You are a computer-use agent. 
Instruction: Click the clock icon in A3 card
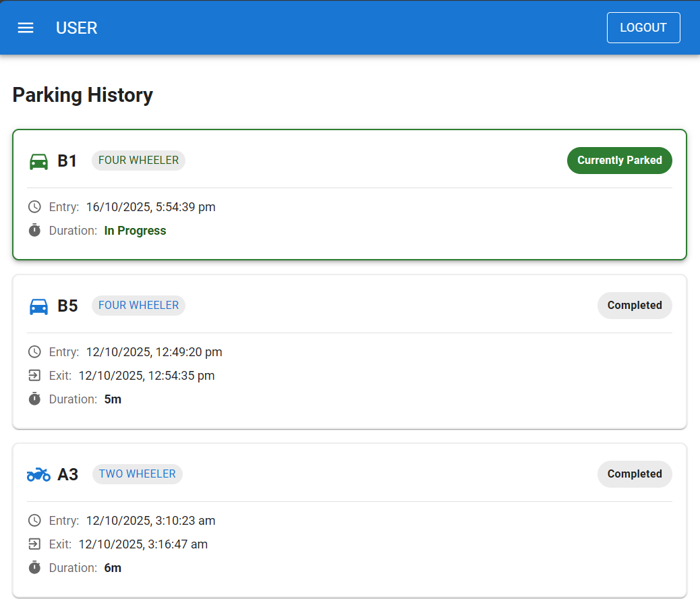(34, 521)
